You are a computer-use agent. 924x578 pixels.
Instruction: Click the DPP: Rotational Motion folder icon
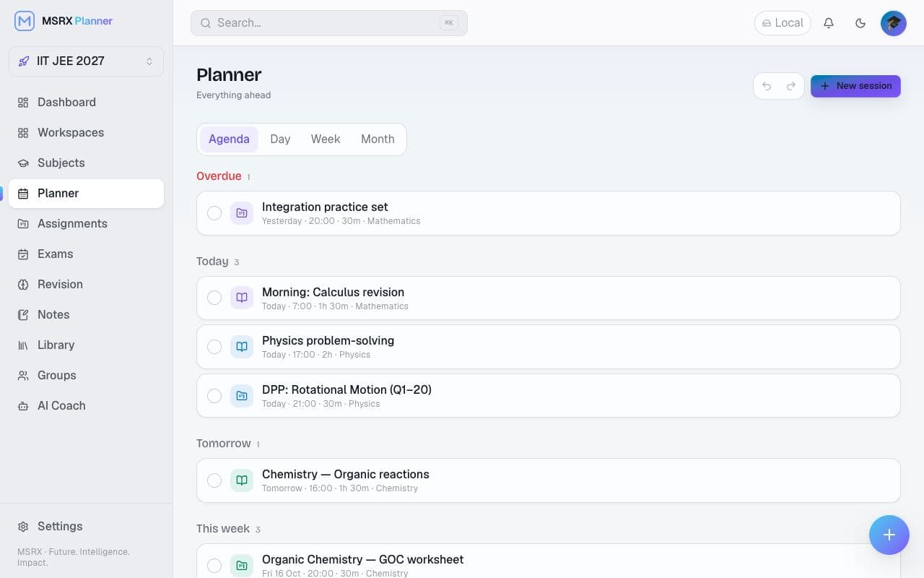[242, 395]
